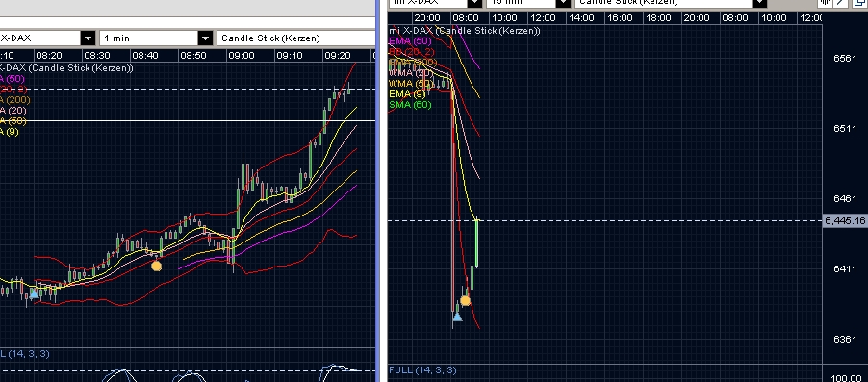
Task: Click the EMA (9) legend label in right chart
Action: click(407, 94)
